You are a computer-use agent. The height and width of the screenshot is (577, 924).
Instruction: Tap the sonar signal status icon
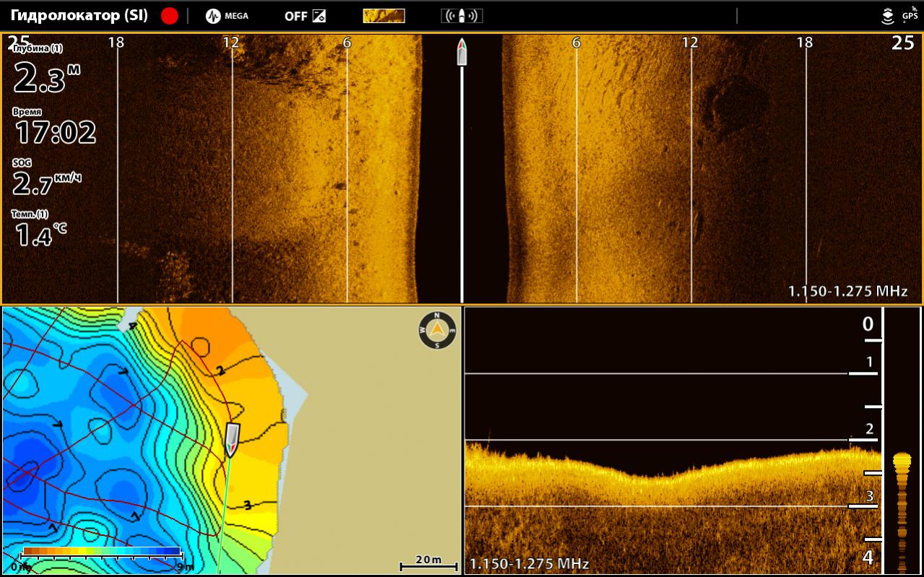coord(887,16)
